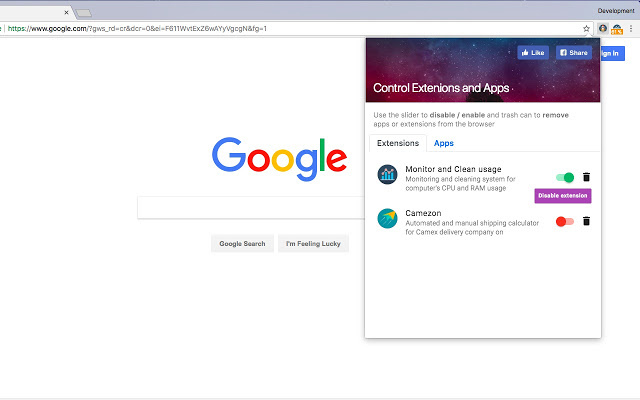Screen dimensions: 640x400
Task: Click the Google Search button
Action: [x=242, y=243]
